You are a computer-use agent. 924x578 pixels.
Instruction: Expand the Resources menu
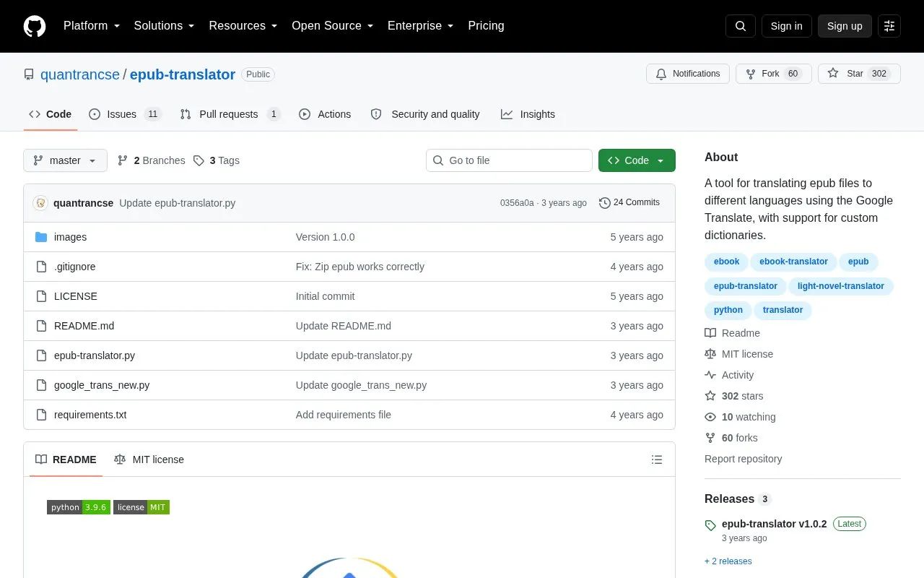click(243, 26)
